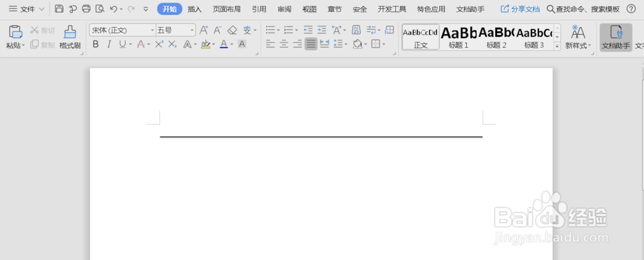Screen dimensions: 644x260
Task: Click the Copy (复制) button
Action: 43,45
